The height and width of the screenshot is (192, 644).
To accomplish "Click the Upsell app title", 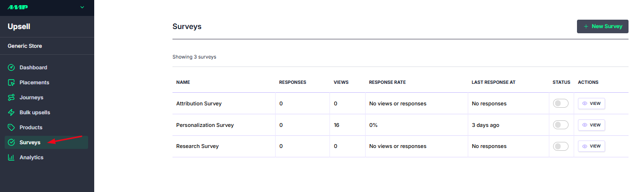I will pos(19,27).
